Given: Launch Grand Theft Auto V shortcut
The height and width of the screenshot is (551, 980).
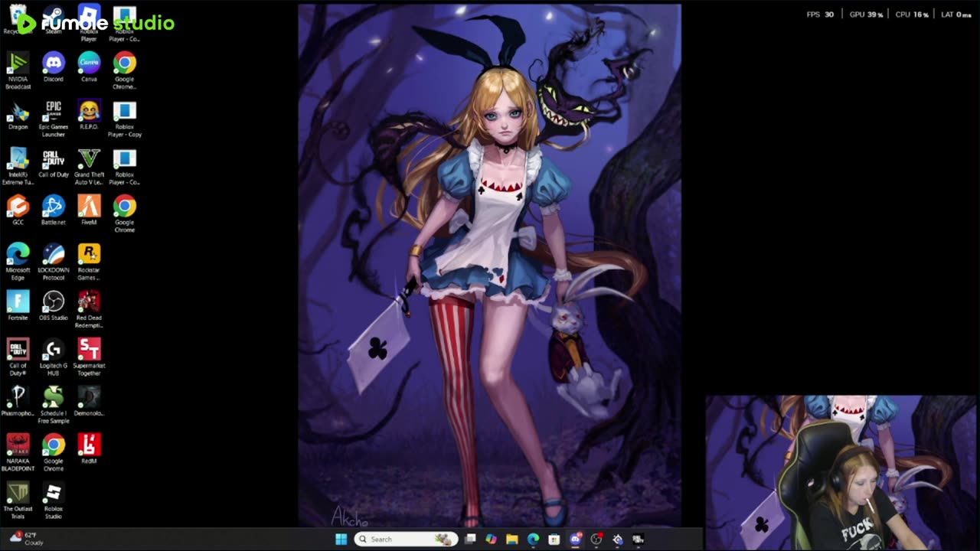Looking at the screenshot, I should tap(89, 167).
